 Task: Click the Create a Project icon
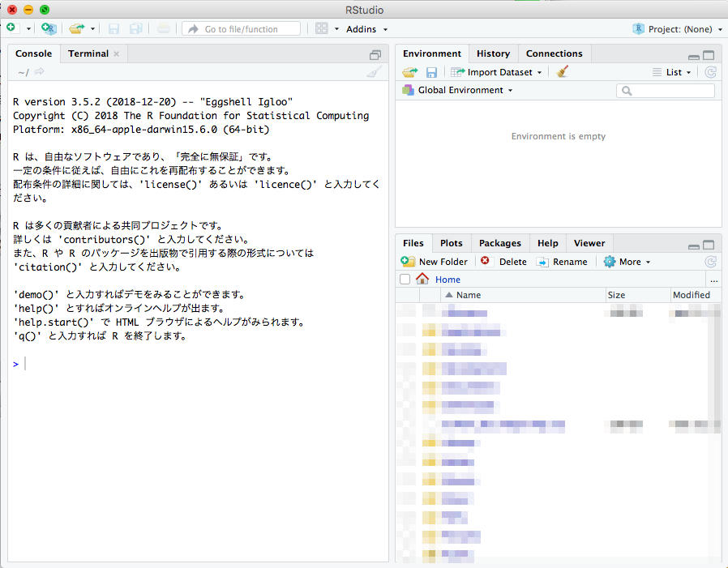(49, 29)
